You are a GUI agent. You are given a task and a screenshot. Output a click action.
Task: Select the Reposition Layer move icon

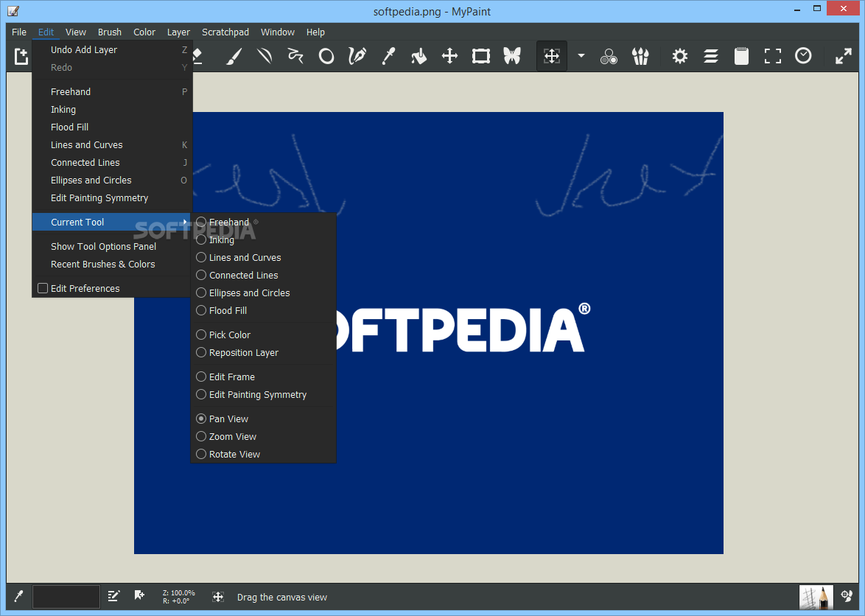coord(450,56)
